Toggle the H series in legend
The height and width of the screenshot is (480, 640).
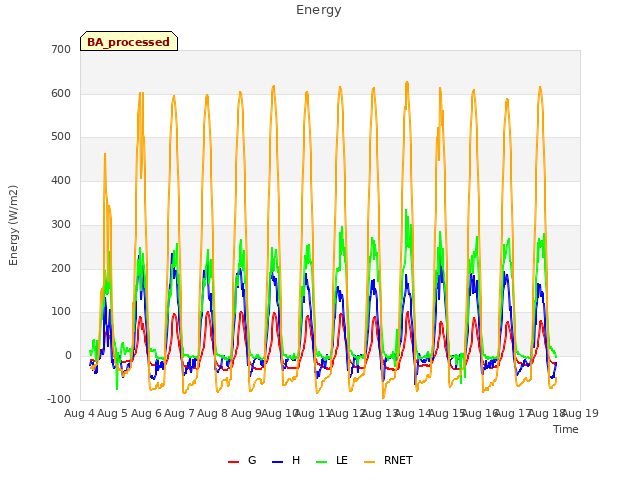click(x=286, y=460)
